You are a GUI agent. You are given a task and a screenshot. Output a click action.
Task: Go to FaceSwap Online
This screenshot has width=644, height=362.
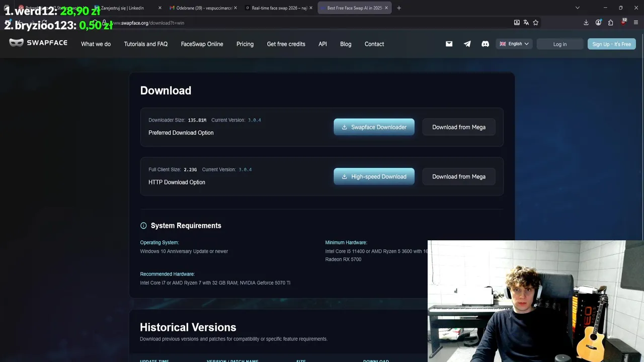click(x=202, y=44)
